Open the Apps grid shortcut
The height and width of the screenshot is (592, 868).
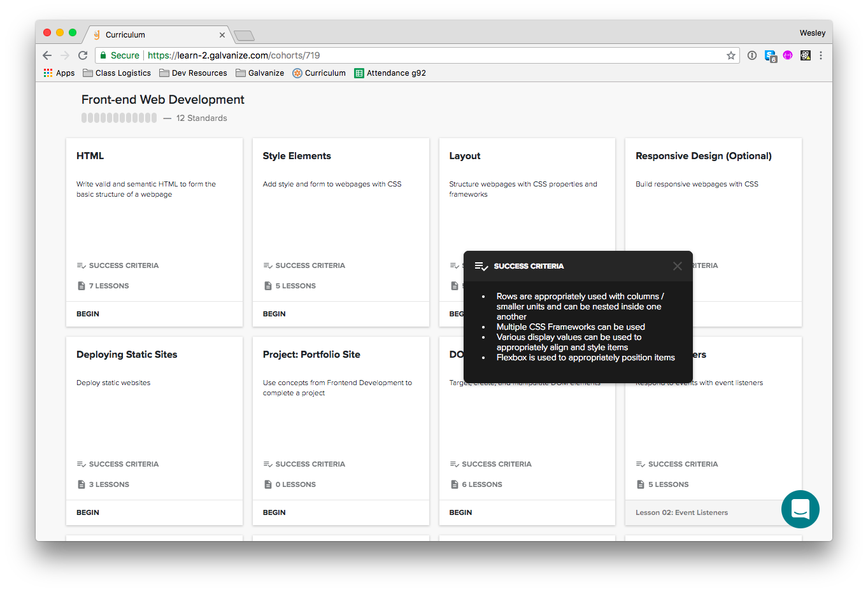(59, 73)
